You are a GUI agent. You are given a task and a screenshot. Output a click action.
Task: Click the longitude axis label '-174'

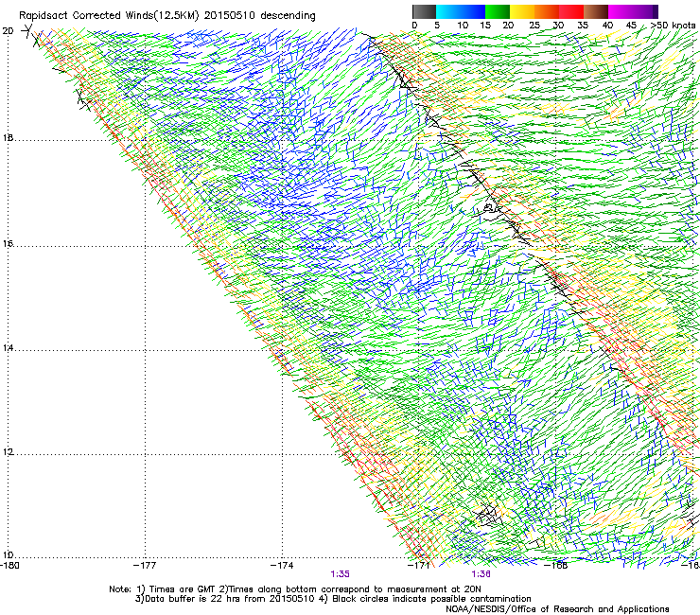[282, 565]
